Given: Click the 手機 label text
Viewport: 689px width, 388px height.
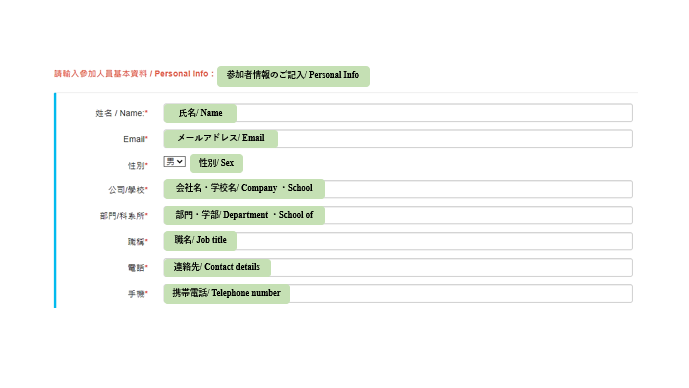Looking at the screenshot, I should coord(138,294).
